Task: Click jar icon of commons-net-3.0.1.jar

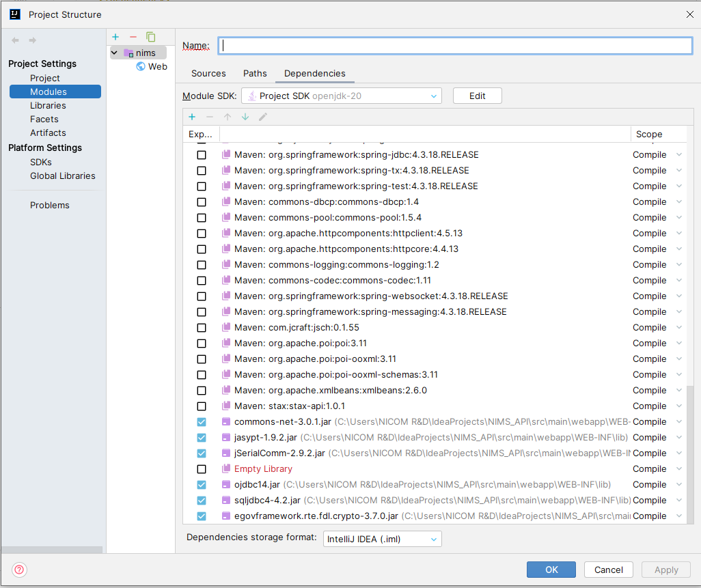Action: 226,422
